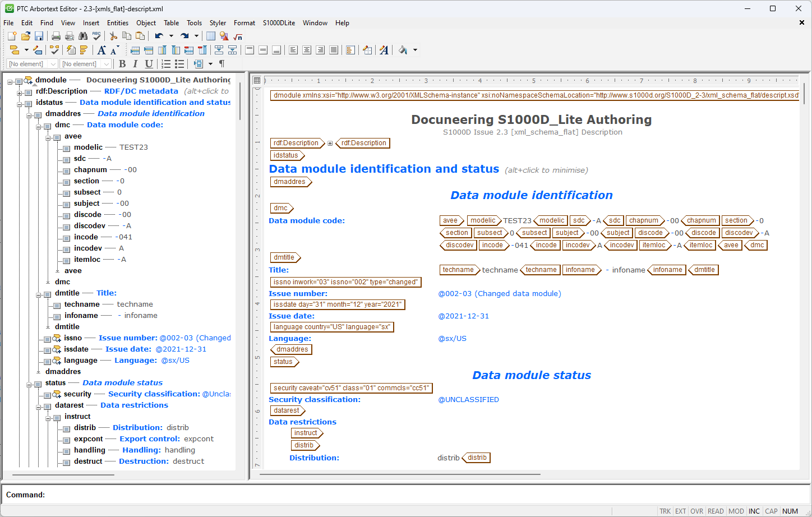Click the Cut scissors icon
The image size is (812, 517).
pyautogui.click(x=113, y=36)
